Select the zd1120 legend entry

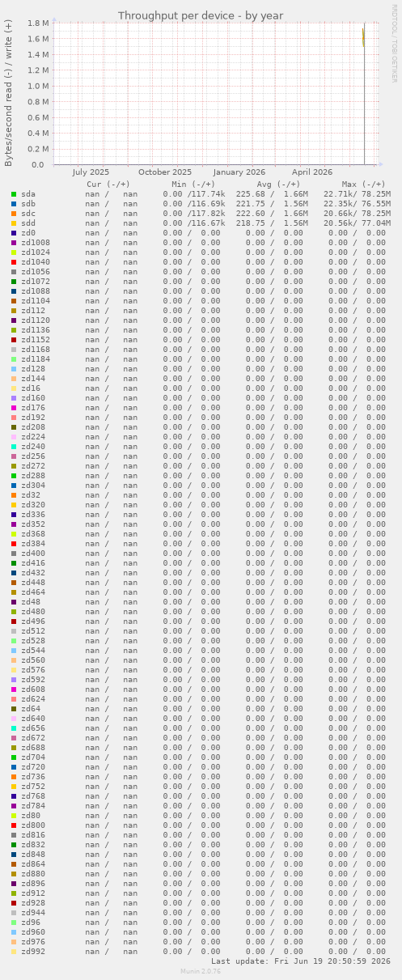tap(36, 320)
